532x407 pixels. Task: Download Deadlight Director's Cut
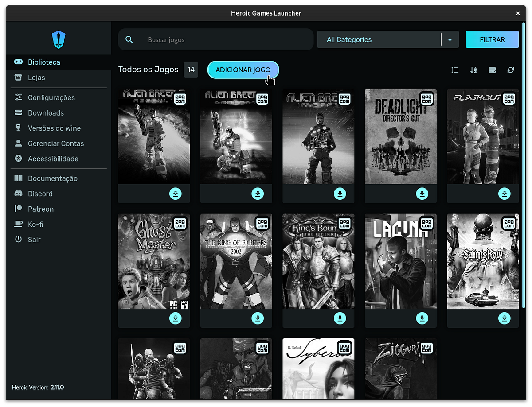[x=422, y=194]
